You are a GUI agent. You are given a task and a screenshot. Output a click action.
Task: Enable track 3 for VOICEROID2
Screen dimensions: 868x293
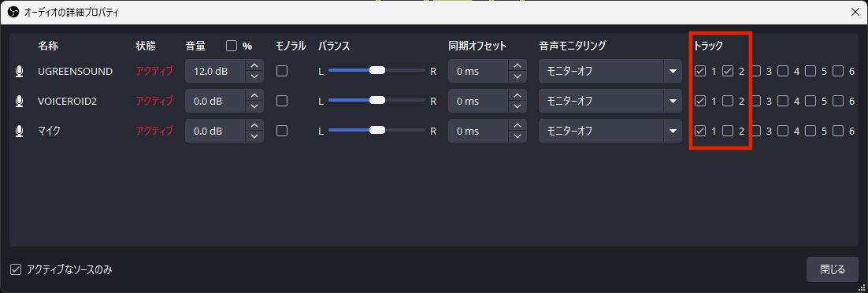(755, 101)
